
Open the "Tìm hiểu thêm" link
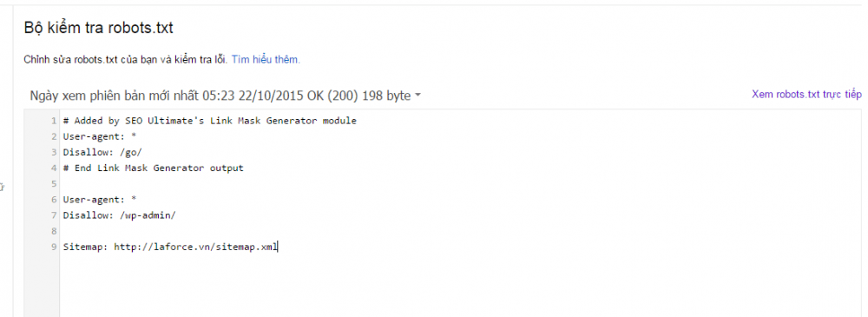click(x=266, y=60)
